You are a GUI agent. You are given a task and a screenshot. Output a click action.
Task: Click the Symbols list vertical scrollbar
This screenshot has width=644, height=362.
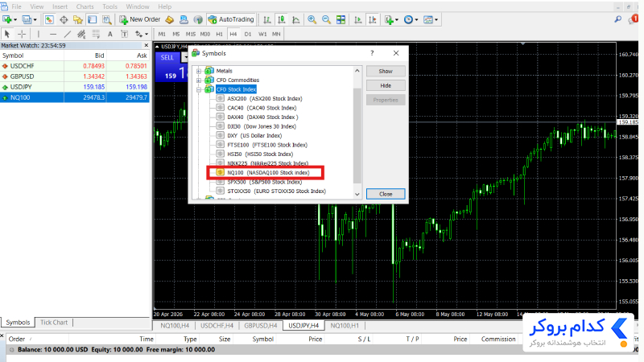click(x=357, y=132)
